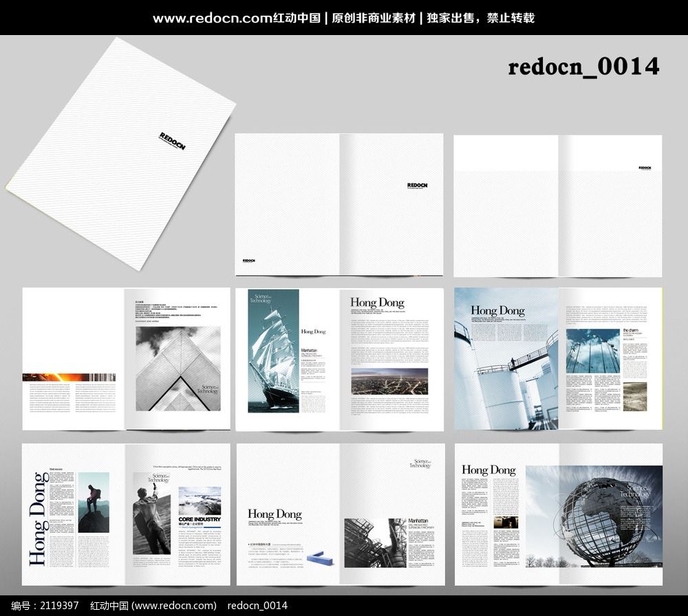The height and width of the screenshot is (616, 688).
Task: Click the Hong Dong heading above the city photo
Action: click(x=377, y=302)
